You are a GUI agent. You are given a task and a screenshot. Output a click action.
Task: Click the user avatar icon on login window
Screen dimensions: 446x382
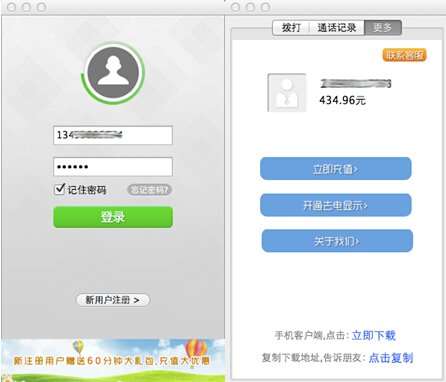113,72
